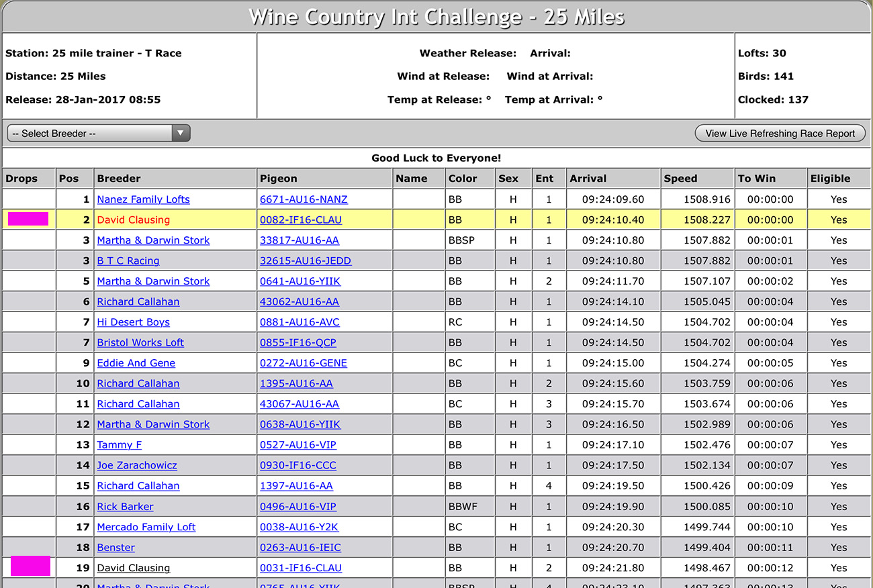Open Benster breeder link
873x588 pixels.
tap(116, 548)
